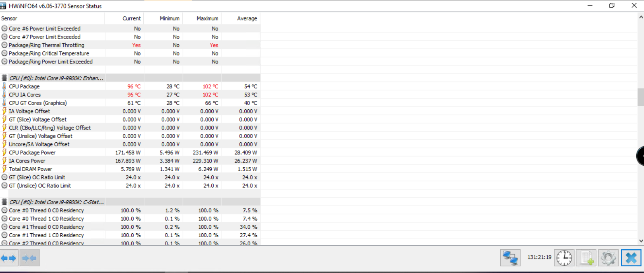644x273 pixels.
Task: Click red Yes in Thermal Throttling current
Action: click(136, 45)
